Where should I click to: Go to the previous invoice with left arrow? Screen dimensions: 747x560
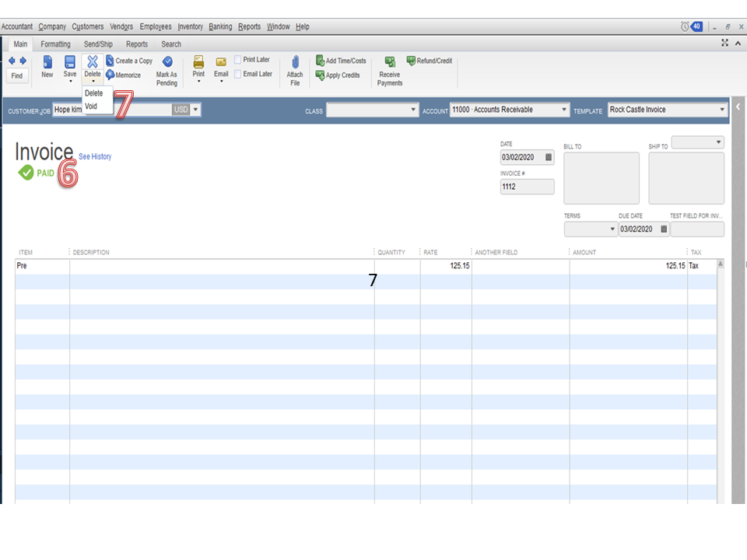click(12, 61)
